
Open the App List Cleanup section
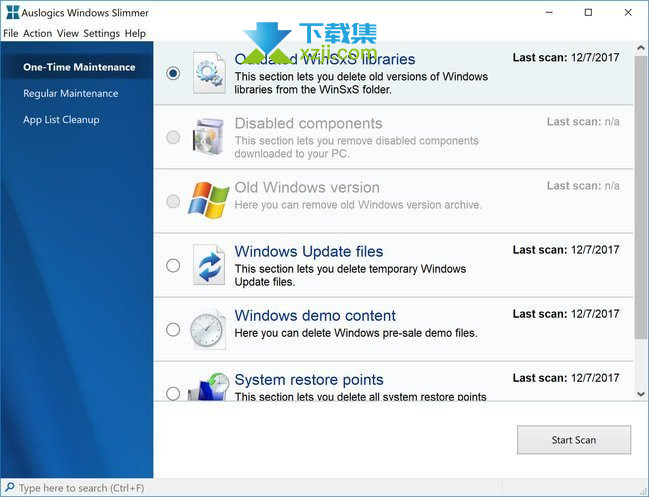61,120
